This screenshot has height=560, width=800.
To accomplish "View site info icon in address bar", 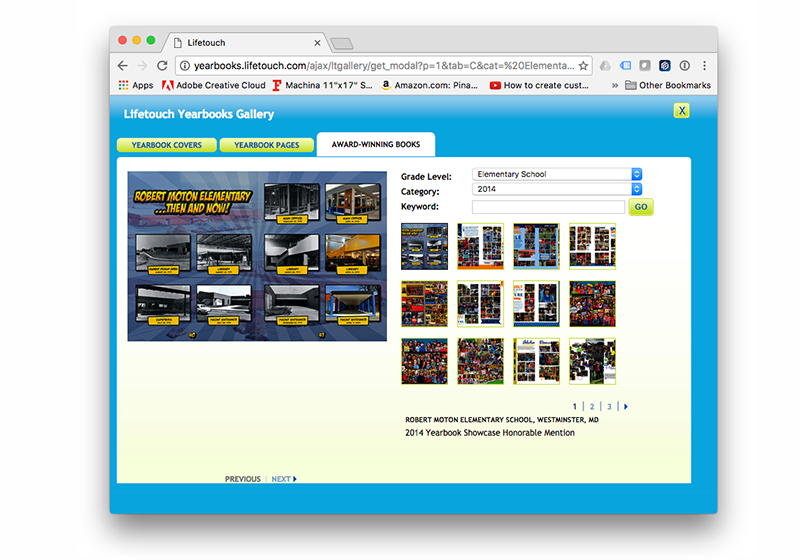I will pyautogui.click(x=185, y=66).
